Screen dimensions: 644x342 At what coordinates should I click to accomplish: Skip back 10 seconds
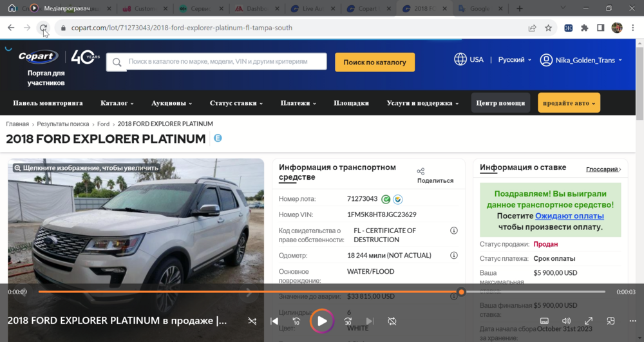tap(296, 321)
